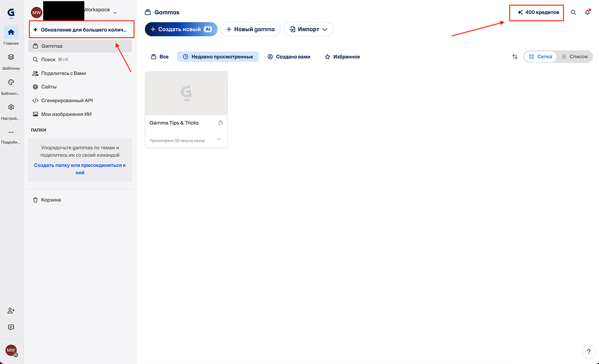Open the Gamma Tips & Tricks thumbnail
Screen dimensions: 599x364
click(x=186, y=93)
